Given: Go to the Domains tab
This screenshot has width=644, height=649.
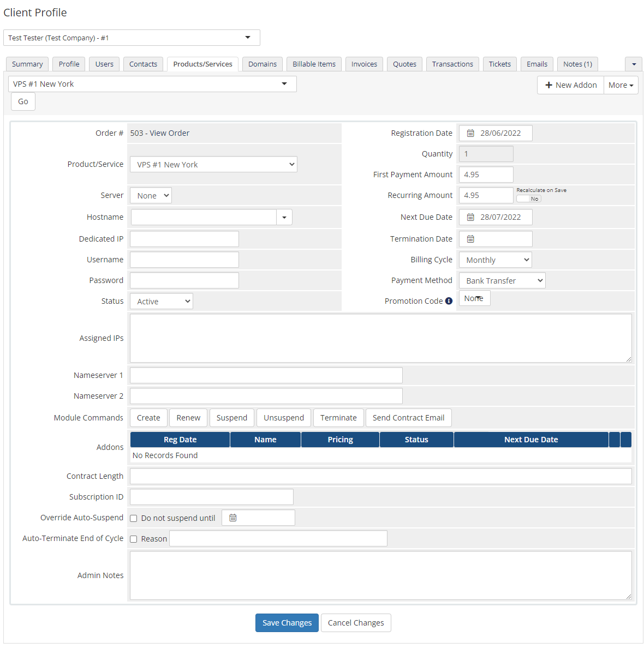Looking at the screenshot, I should point(263,64).
